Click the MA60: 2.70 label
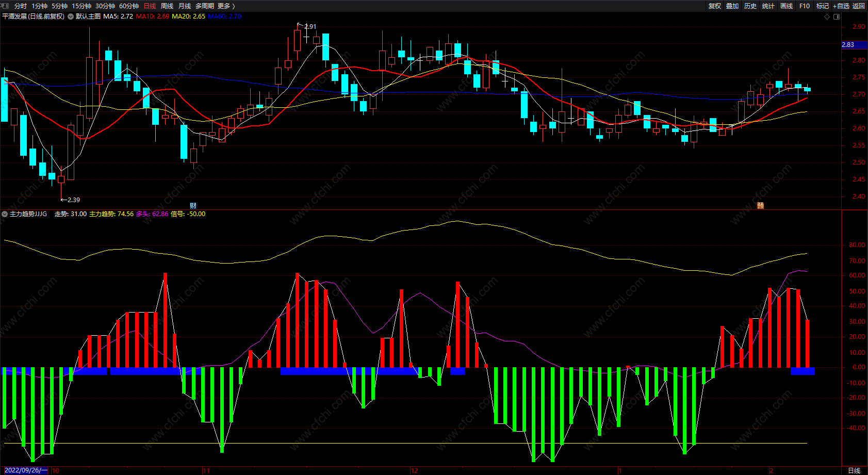Viewport: 868px width, 475px height. coord(224,17)
